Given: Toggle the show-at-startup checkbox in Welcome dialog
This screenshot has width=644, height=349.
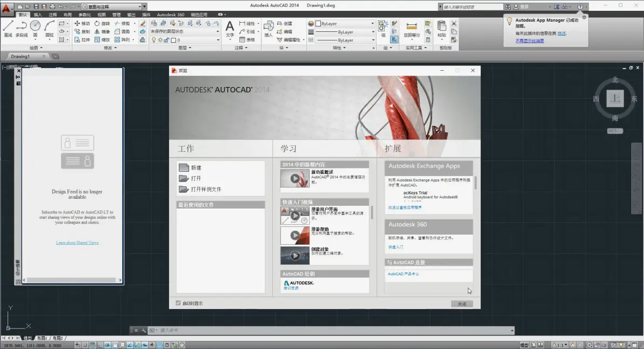Looking at the screenshot, I should [x=178, y=303].
